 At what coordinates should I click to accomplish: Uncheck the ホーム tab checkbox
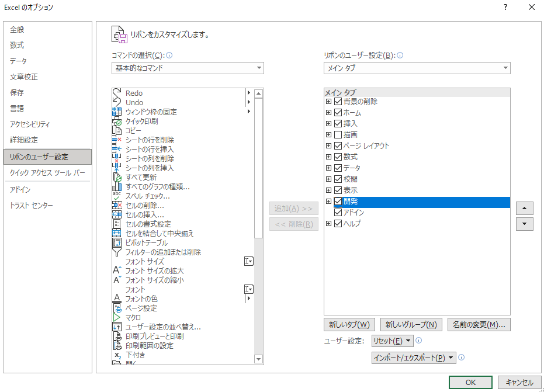coord(338,112)
